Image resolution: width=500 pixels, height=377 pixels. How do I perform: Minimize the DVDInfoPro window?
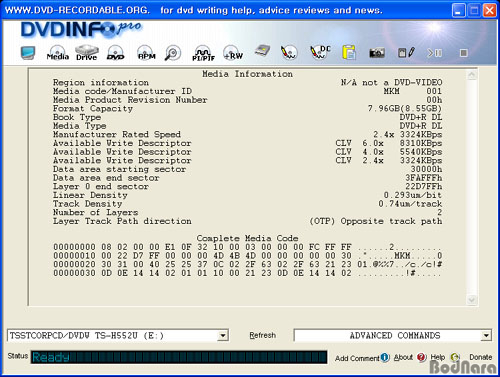point(458,11)
